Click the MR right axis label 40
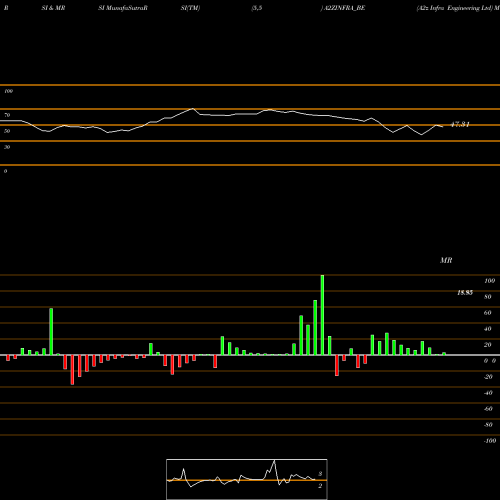Screen dimensions: 500x500 coord(488,329)
